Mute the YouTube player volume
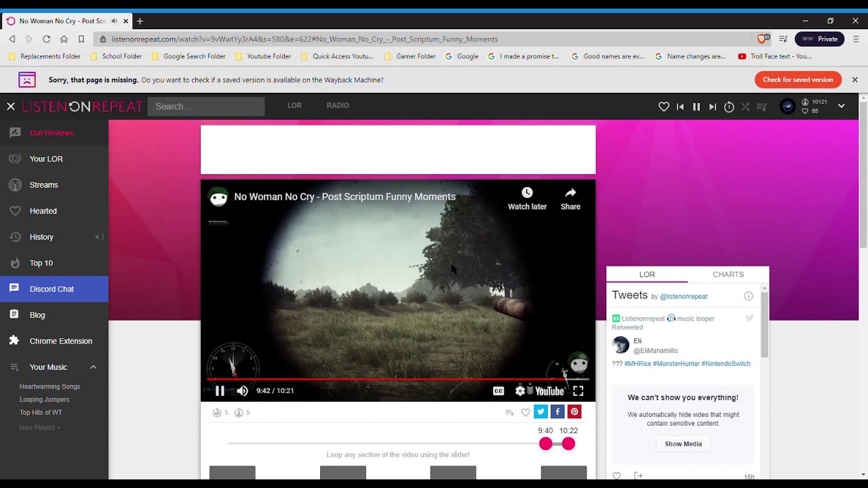This screenshot has width=868, height=488. coord(242,390)
